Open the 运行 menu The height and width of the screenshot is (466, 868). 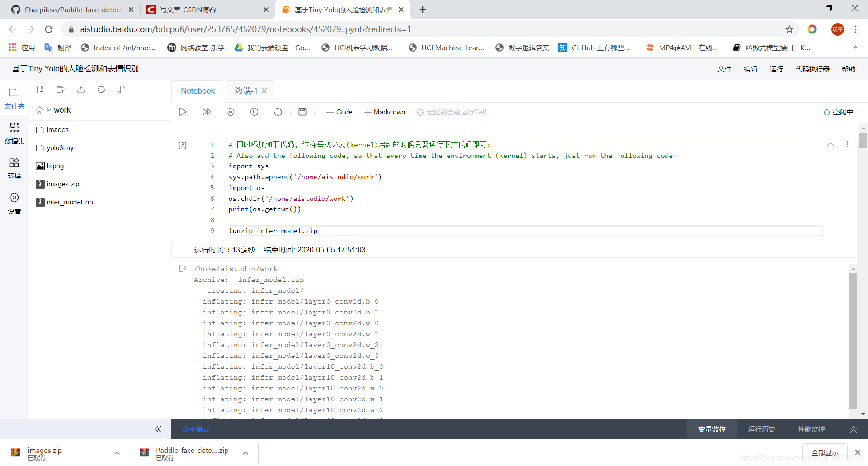pos(776,69)
